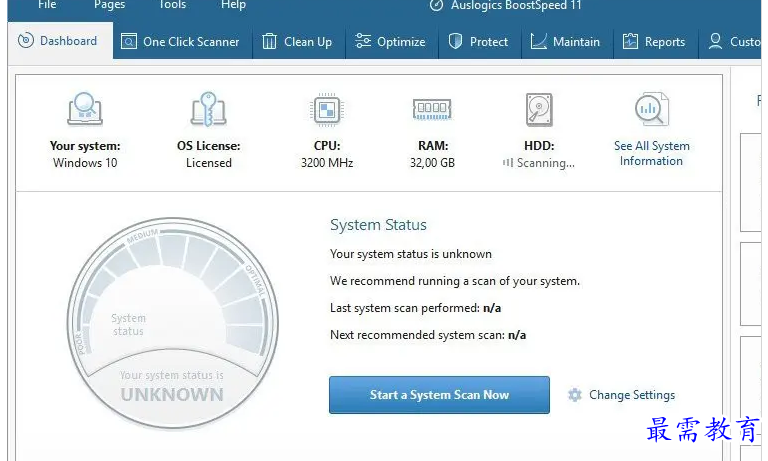Switch to the Dashboard tab
Screen dimensions: 768x461
pos(60,41)
